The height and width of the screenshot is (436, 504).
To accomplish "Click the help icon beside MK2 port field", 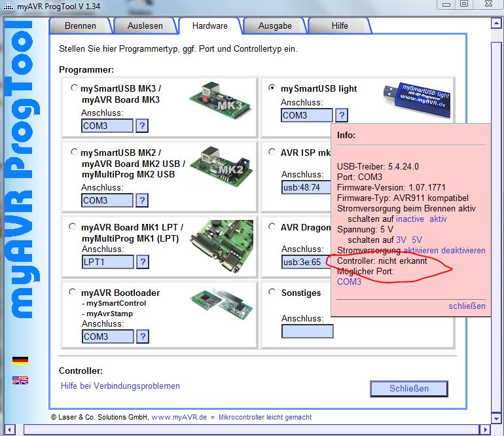I will click(x=142, y=200).
